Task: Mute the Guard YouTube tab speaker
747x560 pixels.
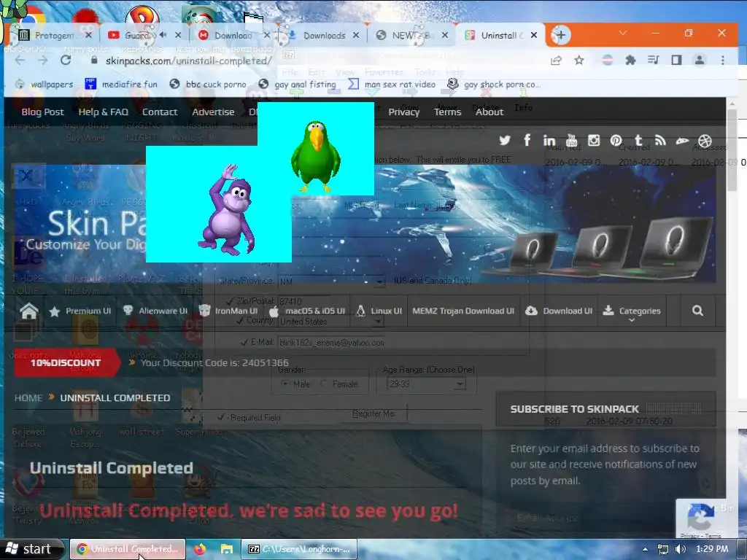Action: (163, 35)
